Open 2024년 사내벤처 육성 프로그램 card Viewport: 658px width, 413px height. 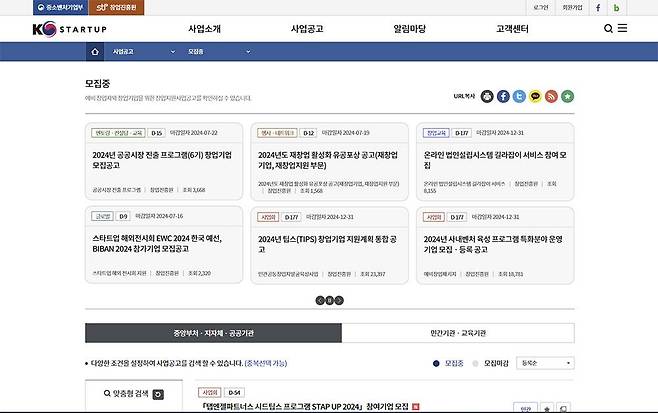click(x=493, y=244)
